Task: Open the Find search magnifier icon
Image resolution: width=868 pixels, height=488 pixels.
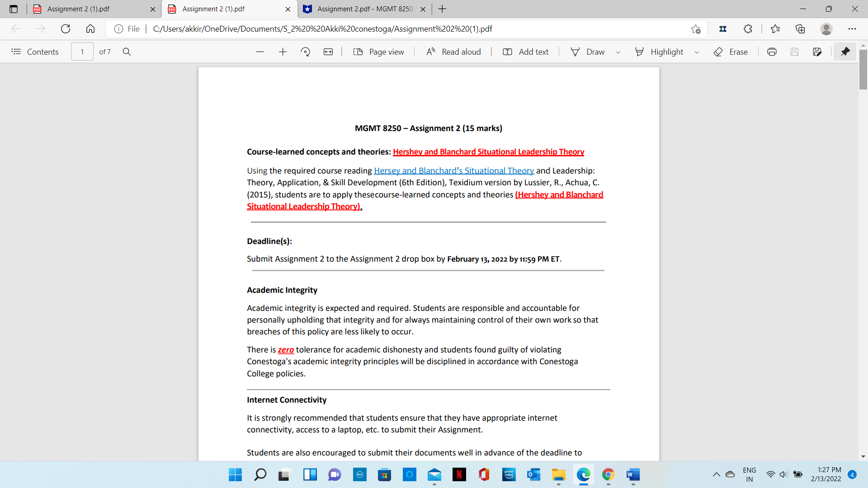Action: (x=127, y=52)
